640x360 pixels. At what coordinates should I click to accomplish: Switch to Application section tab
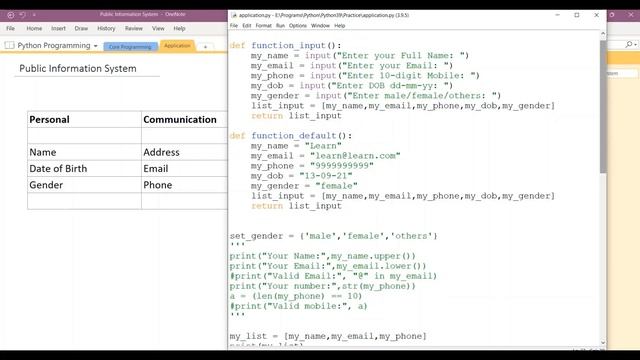(177, 46)
